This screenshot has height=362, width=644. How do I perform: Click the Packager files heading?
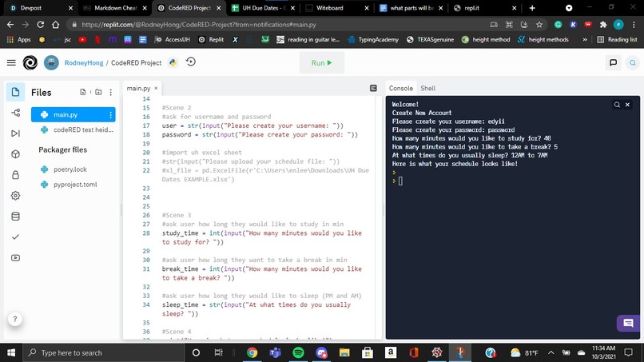[63, 149]
